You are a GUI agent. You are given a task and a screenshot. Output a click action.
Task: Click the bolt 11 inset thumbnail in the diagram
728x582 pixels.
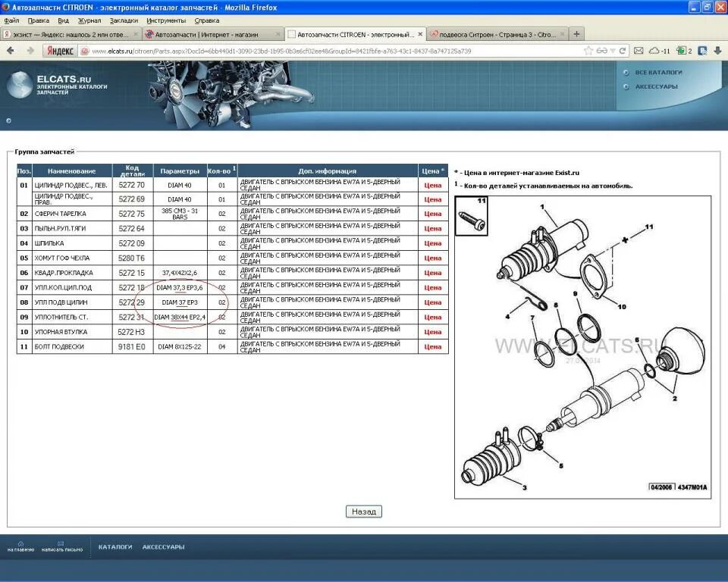[471, 216]
